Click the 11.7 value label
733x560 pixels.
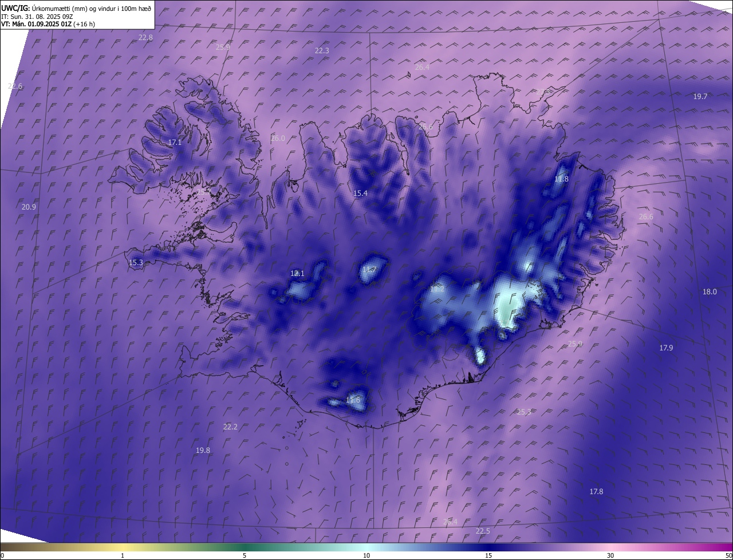369,269
